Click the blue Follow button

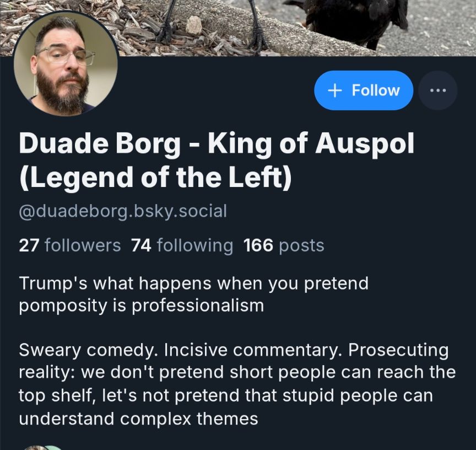pyautogui.click(x=364, y=90)
